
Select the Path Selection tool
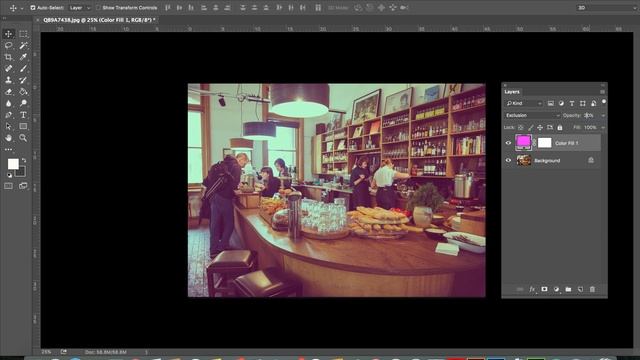click(x=9, y=127)
